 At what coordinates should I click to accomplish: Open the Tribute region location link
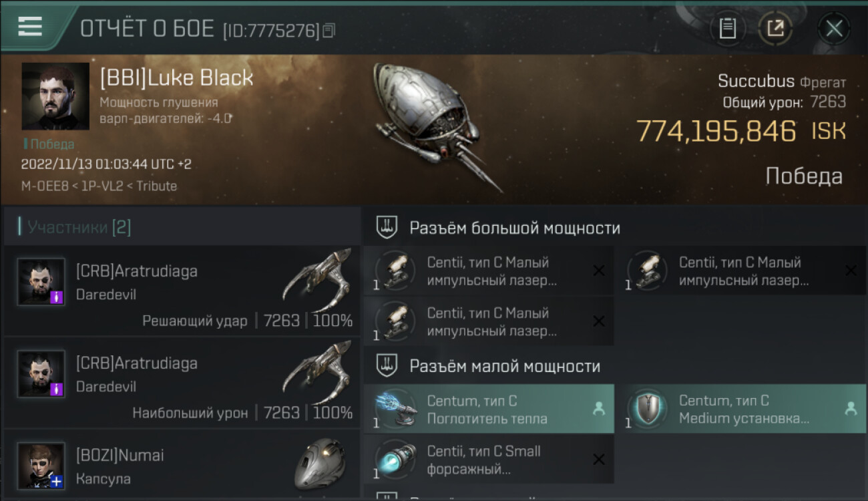(156, 186)
